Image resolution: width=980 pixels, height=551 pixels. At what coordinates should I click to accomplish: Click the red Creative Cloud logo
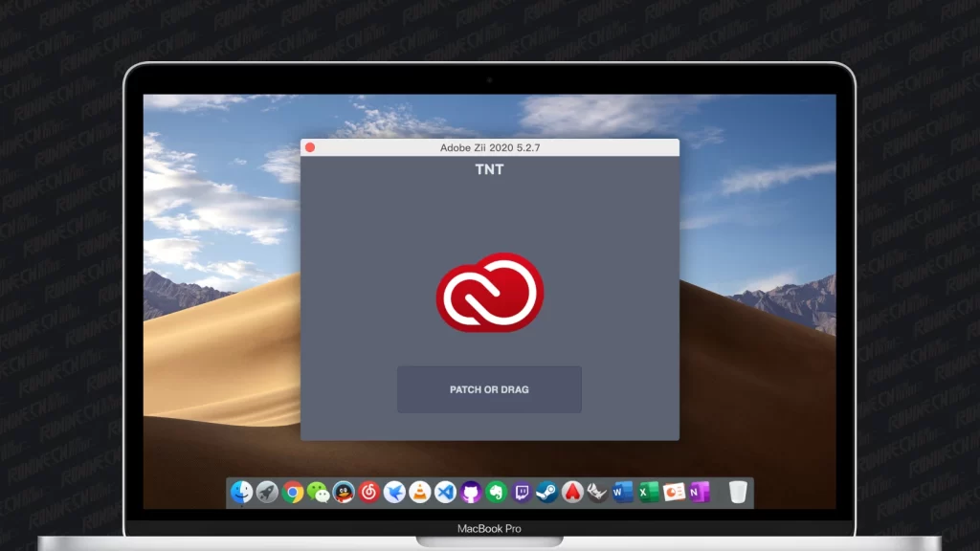(x=489, y=292)
